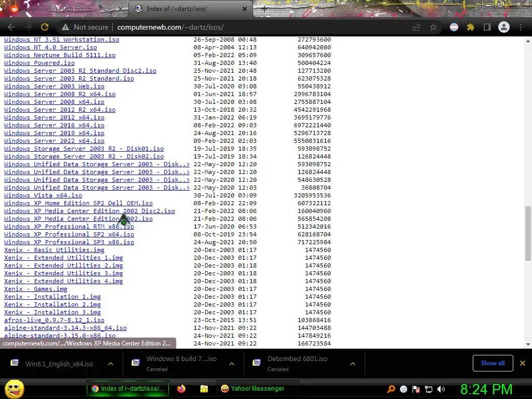
Task: Launch Firefox from the taskbar
Action: [x=181, y=389]
